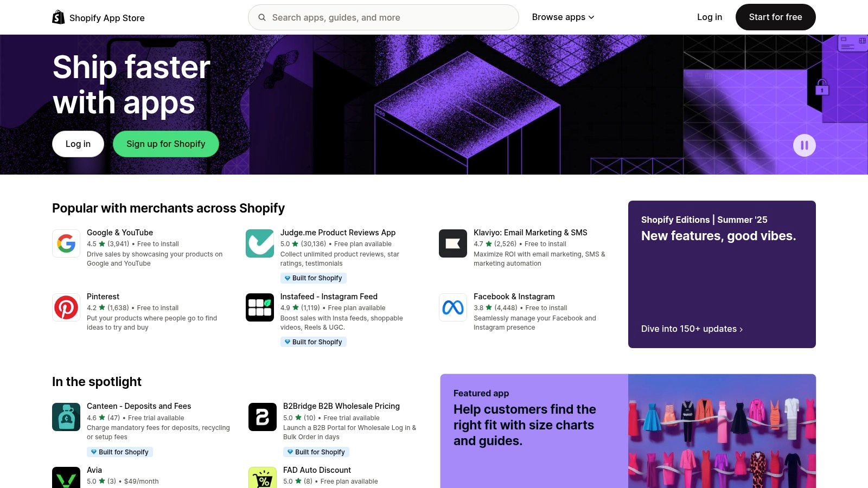The image size is (868, 488).
Task: Select the Judge.me green checkmark icon
Action: click(x=259, y=243)
